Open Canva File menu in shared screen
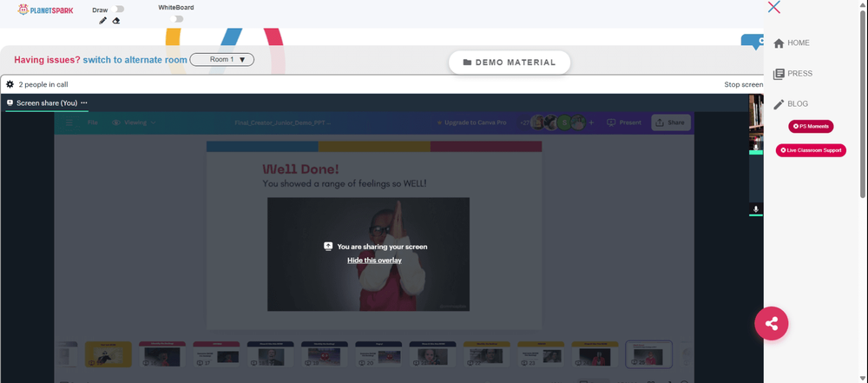 (93, 122)
